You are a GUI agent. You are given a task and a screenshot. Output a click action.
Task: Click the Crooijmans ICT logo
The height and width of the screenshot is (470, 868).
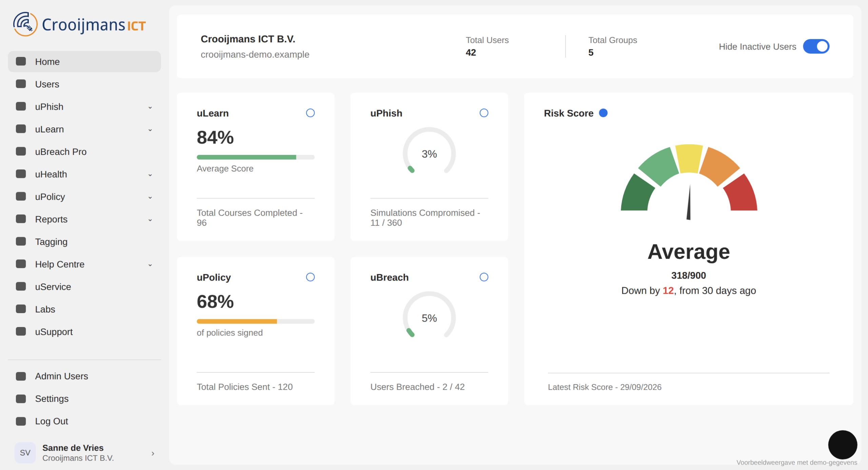coord(80,24)
